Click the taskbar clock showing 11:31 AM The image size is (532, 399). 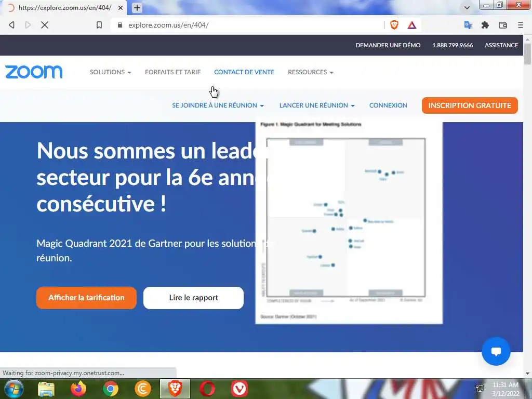pyautogui.click(x=506, y=389)
